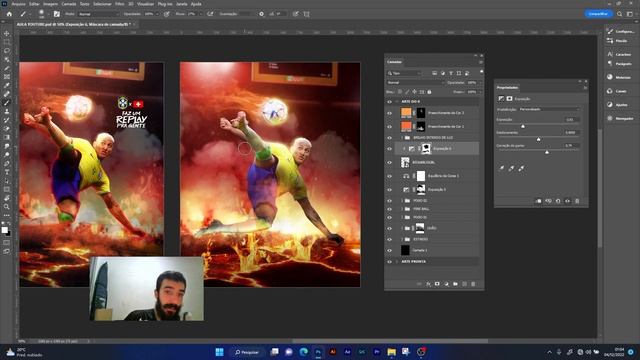The height and width of the screenshot is (360, 640).
Task: Click the search icon at top right
Action: [x=619, y=14]
